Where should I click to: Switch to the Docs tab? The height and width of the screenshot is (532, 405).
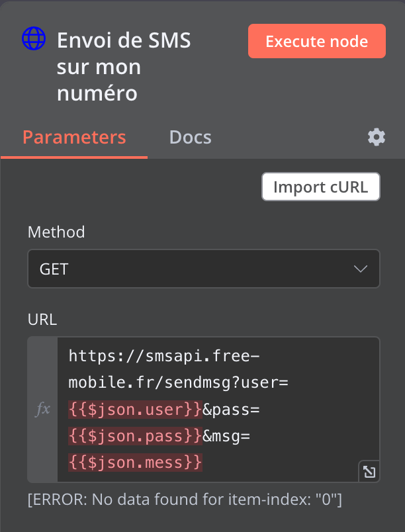coord(190,137)
